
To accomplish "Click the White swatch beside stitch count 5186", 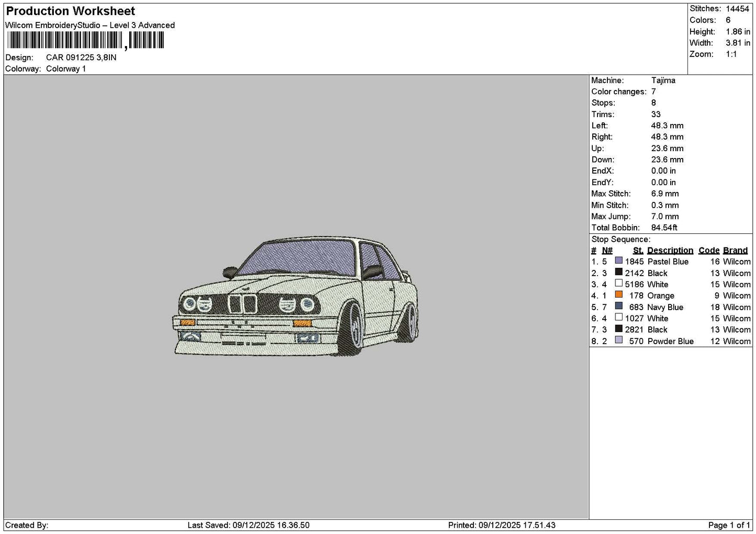I will click(x=618, y=283).
